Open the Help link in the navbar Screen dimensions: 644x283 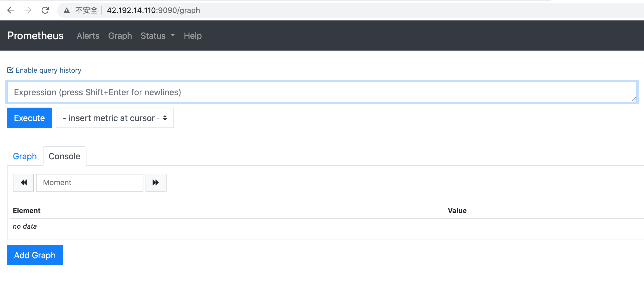(x=193, y=36)
